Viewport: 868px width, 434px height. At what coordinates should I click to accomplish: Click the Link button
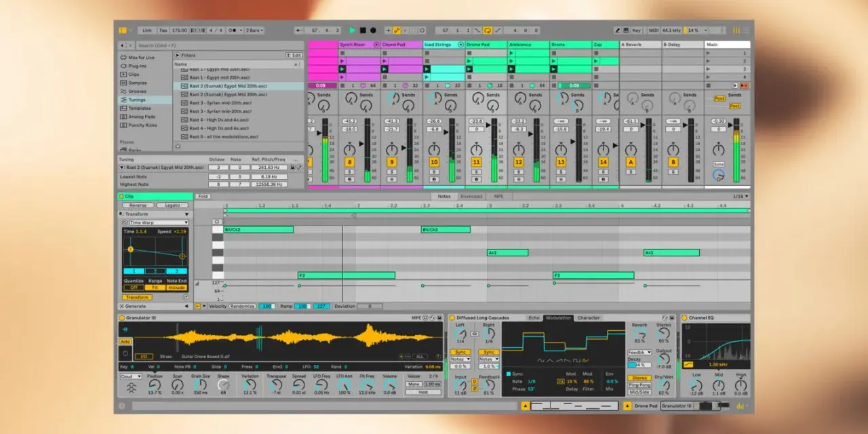click(147, 31)
